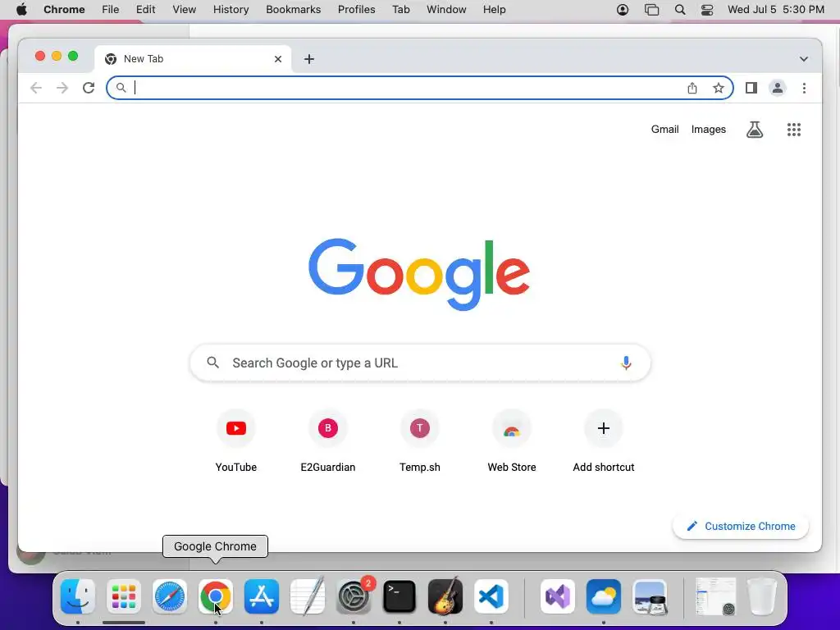Open the Chrome application menu
Image resolution: width=840 pixels, height=630 pixels.
coord(64,10)
